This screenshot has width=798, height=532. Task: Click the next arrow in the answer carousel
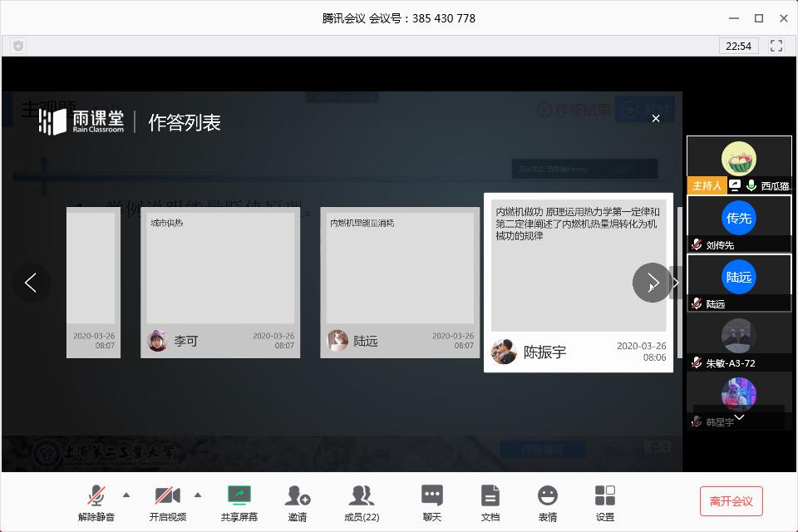pyautogui.click(x=652, y=283)
